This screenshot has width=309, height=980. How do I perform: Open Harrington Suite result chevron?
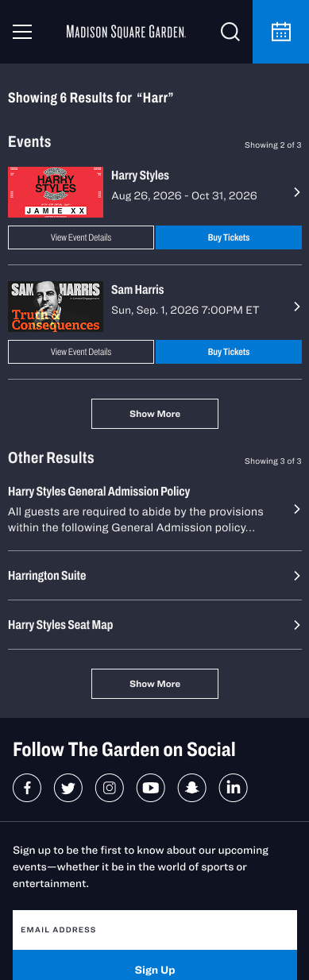click(296, 576)
